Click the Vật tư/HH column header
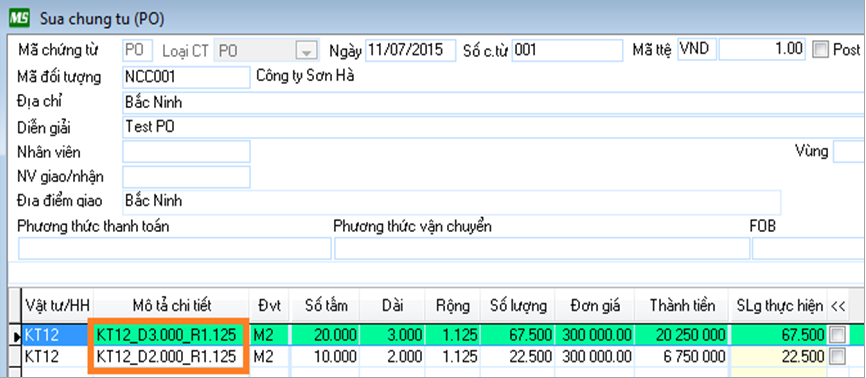This screenshot has width=866, height=378. point(57,306)
